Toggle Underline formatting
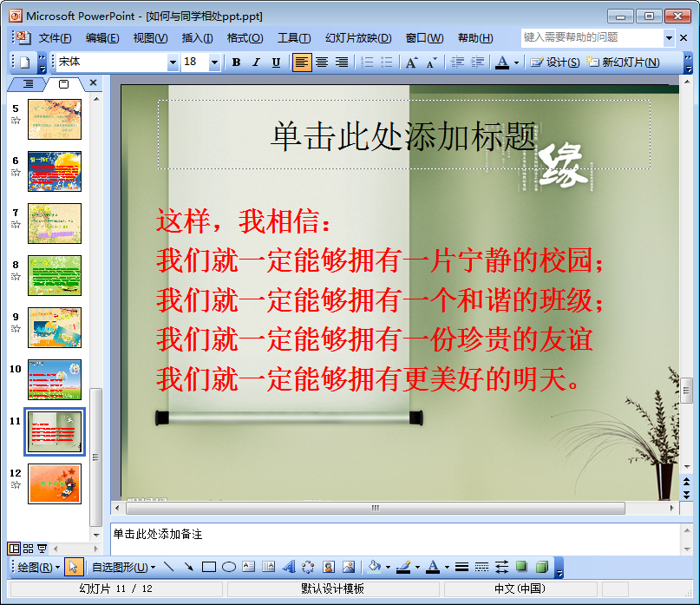Image resolution: width=700 pixels, height=605 pixels. point(277,62)
